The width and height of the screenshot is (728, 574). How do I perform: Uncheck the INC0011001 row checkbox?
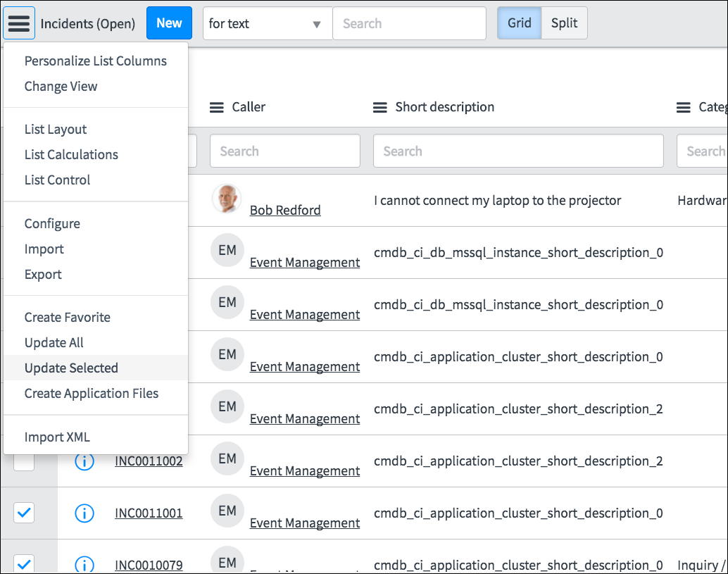[x=24, y=513]
